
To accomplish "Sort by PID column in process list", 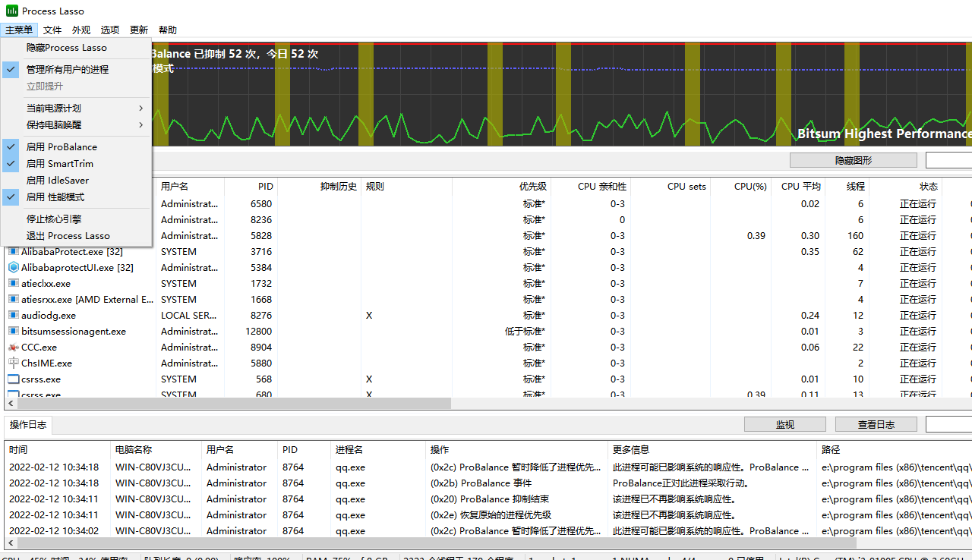I will point(251,186).
